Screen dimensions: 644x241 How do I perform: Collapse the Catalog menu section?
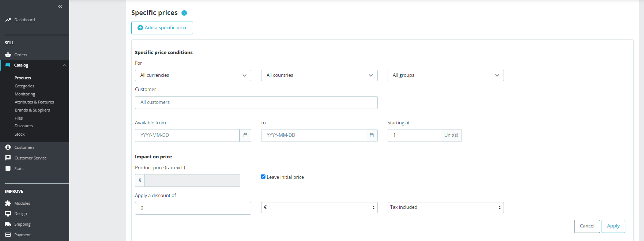coord(64,65)
